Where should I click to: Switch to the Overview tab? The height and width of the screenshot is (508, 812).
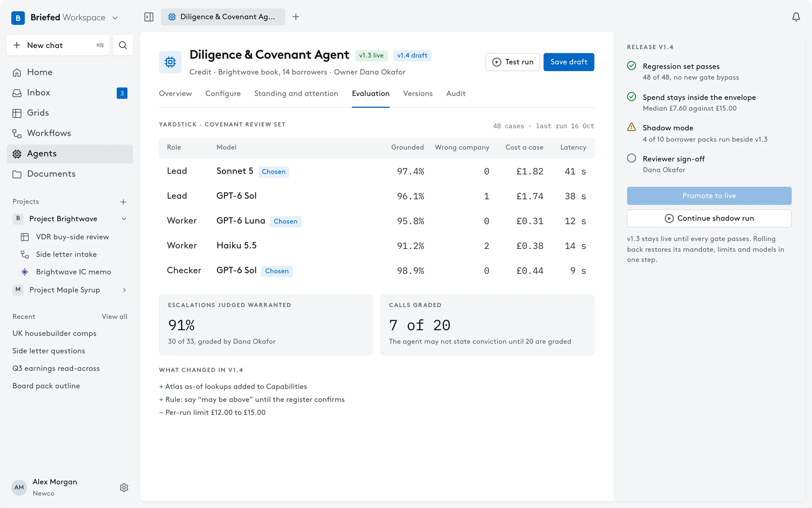point(175,93)
